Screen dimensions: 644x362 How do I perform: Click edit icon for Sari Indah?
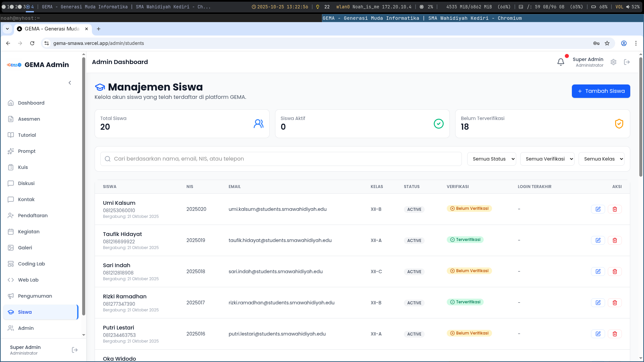tap(598, 271)
